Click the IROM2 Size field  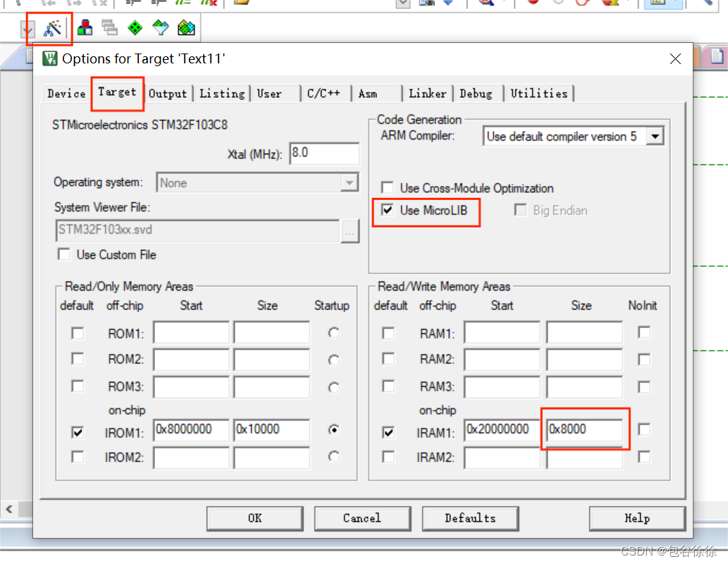pyautogui.click(x=271, y=458)
